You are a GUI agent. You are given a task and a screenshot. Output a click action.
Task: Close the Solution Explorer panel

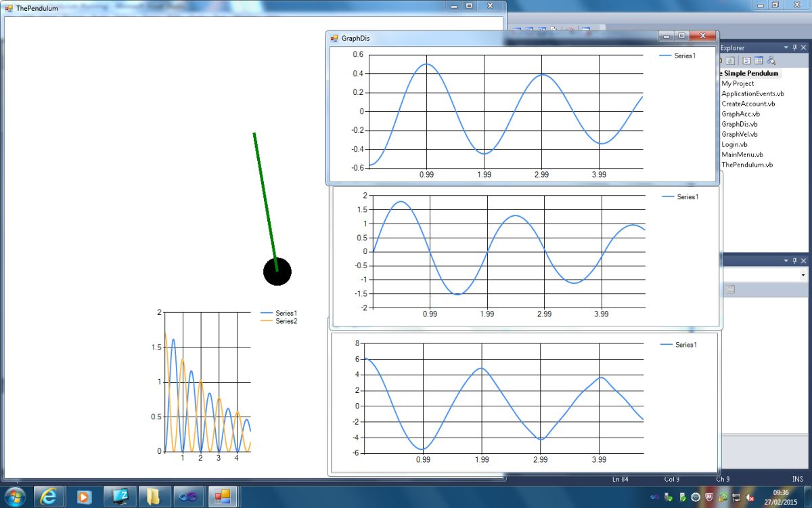803,47
